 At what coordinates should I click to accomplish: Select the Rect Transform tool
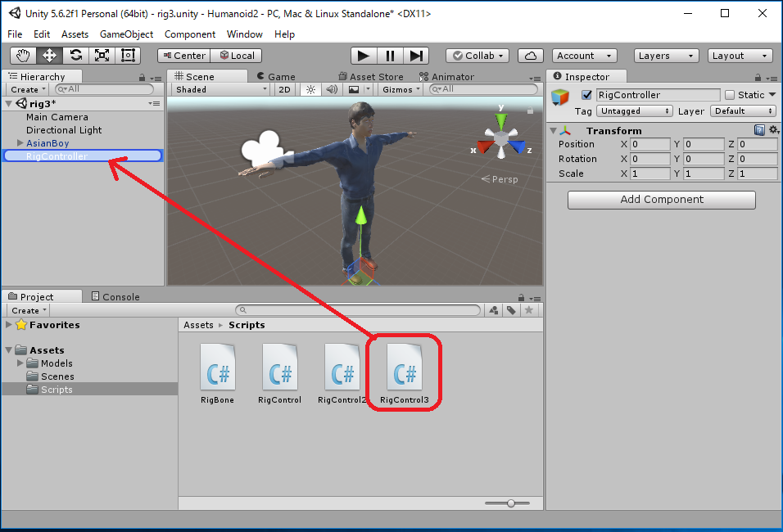coord(128,56)
